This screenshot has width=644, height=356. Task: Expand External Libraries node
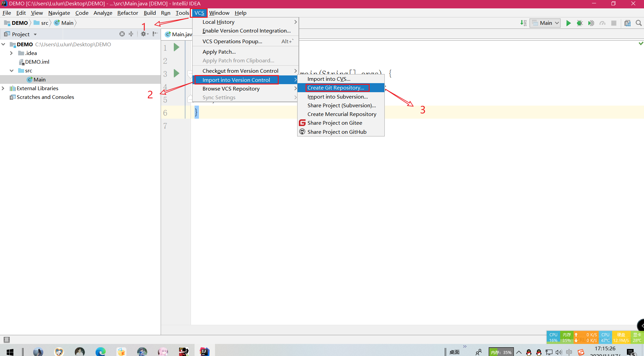tap(3, 88)
